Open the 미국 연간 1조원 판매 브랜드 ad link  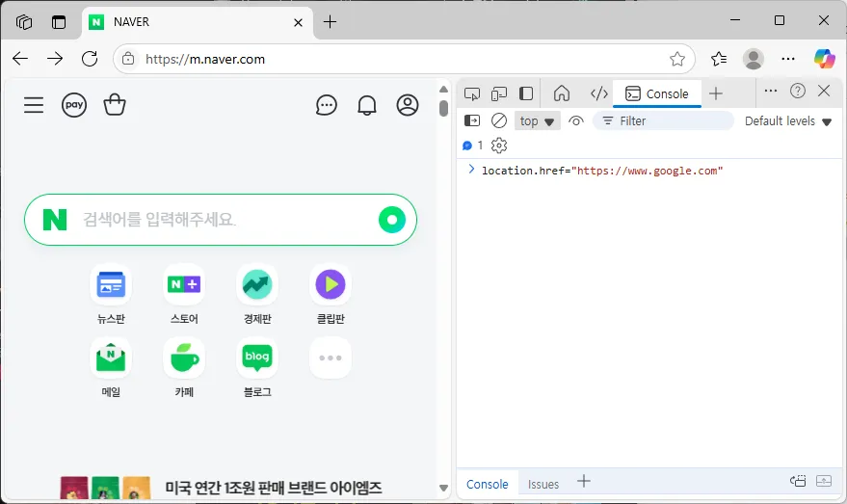coord(274,488)
